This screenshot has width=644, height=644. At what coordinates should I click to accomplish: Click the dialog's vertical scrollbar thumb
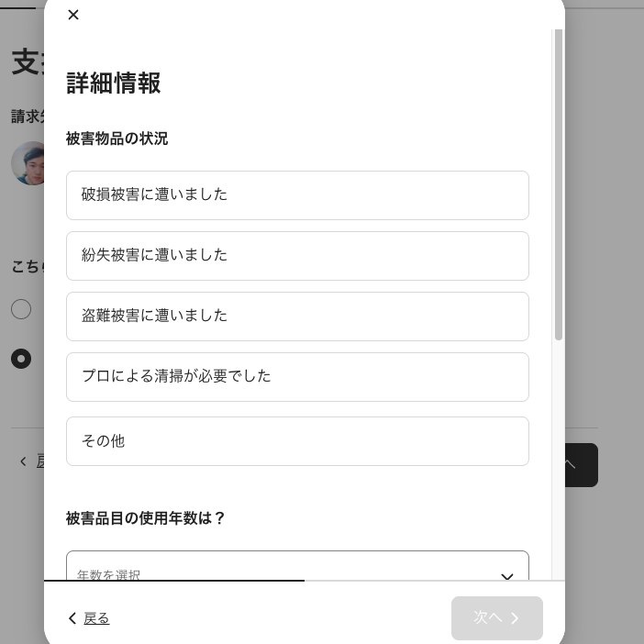[x=558, y=183]
